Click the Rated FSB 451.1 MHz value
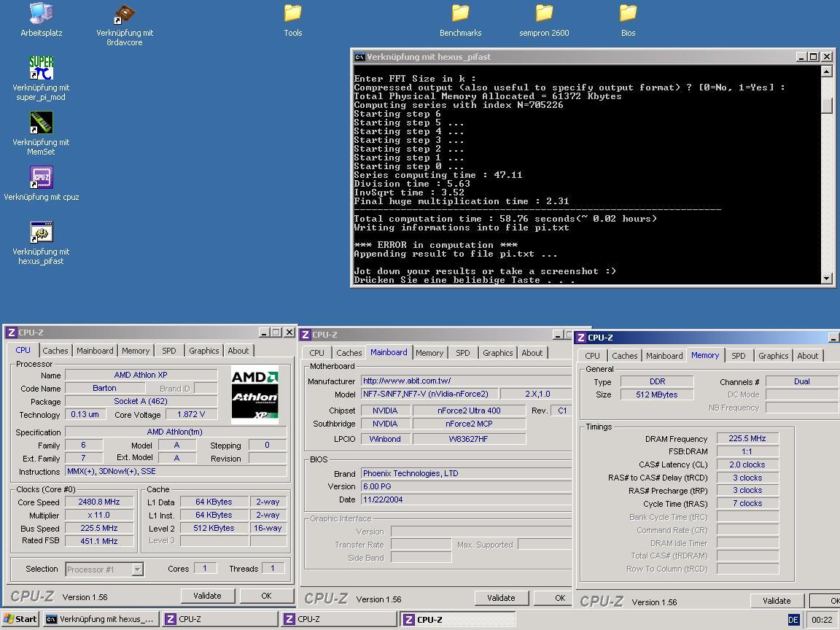Screen dimensions: 840x630 coord(99,541)
